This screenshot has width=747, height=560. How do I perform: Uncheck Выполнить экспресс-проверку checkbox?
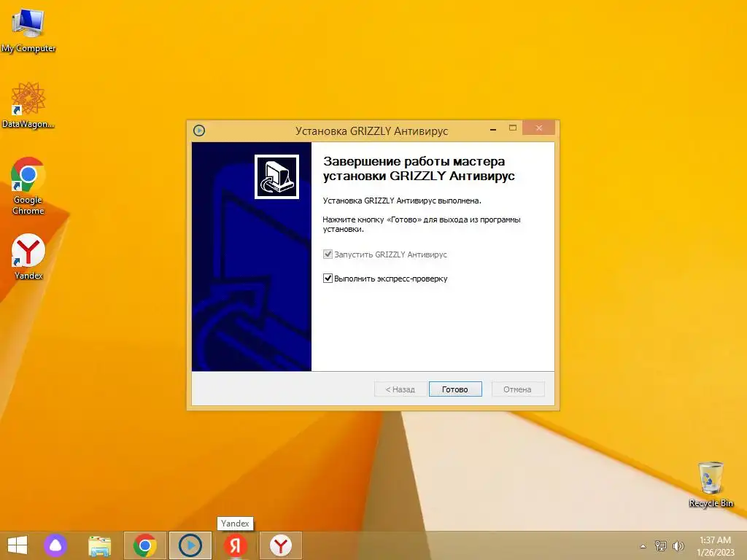pos(328,278)
